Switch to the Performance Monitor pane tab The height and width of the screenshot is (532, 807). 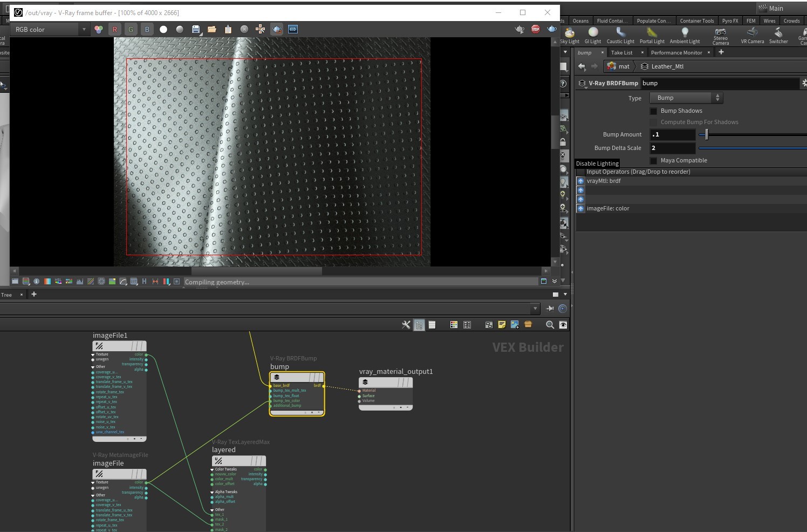coord(676,52)
